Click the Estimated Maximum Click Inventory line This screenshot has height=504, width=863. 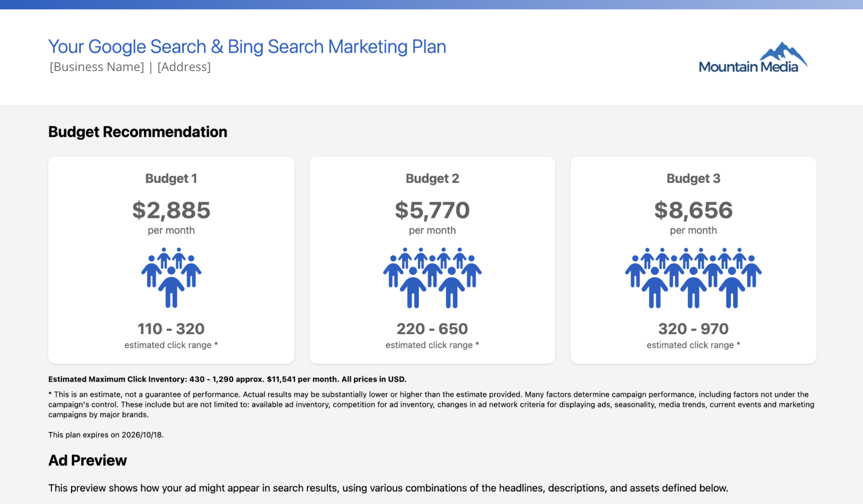(x=227, y=379)
